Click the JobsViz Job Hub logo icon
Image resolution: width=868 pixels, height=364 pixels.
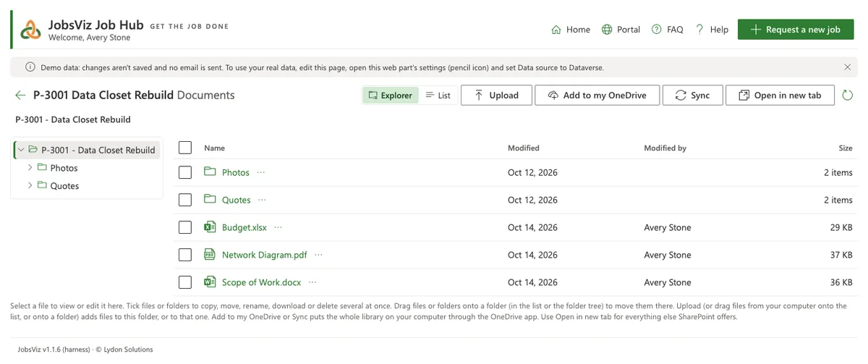[x=30, y=30]
